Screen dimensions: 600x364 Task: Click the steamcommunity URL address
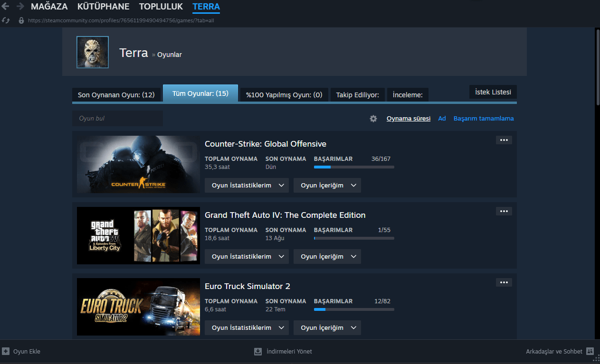[121, 20]
